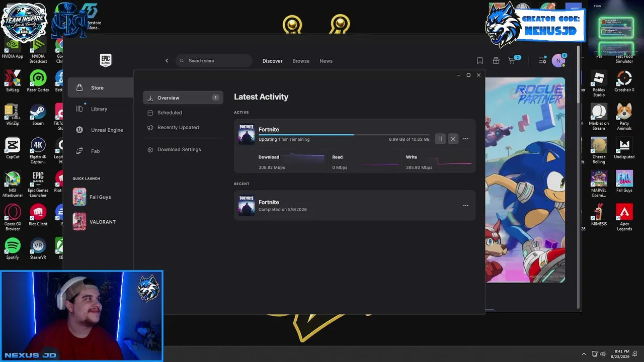Open the Razer Cortex desktop icon
The height and width of the screenshot is (362, 644).
(x=38, y=81)
